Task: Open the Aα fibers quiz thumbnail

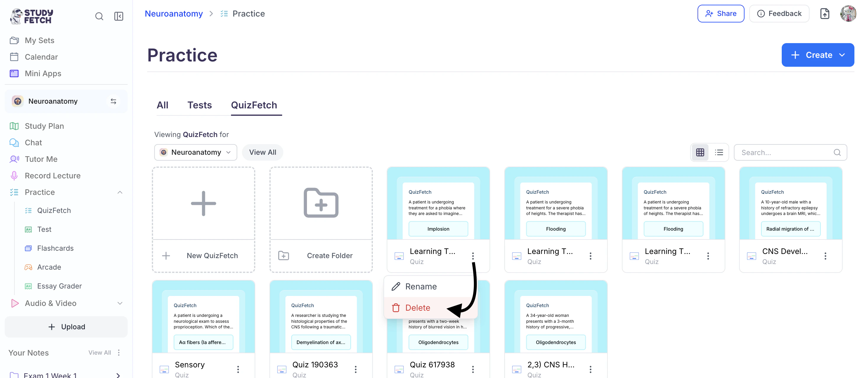Action: pyautogui.click(x=204, y=317)
